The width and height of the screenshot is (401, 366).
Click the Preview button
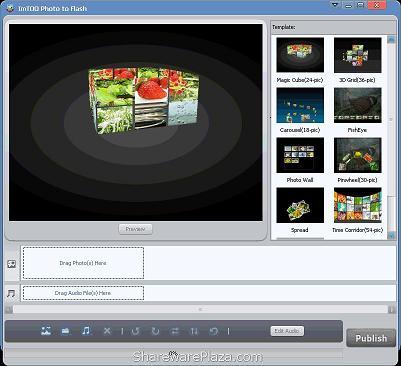(135, 229)
